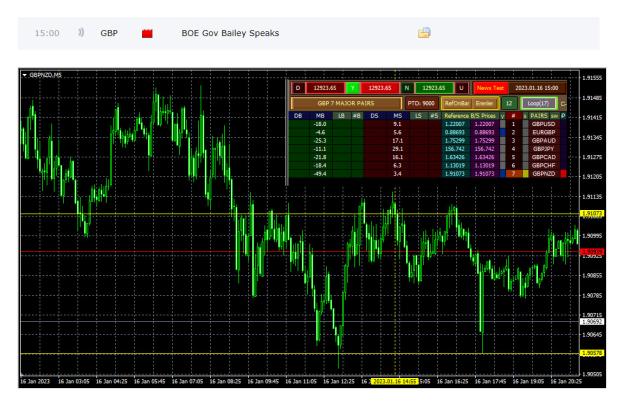Select the GBPNZD pair row
625x407 pixels.
(x=544, y=174)
